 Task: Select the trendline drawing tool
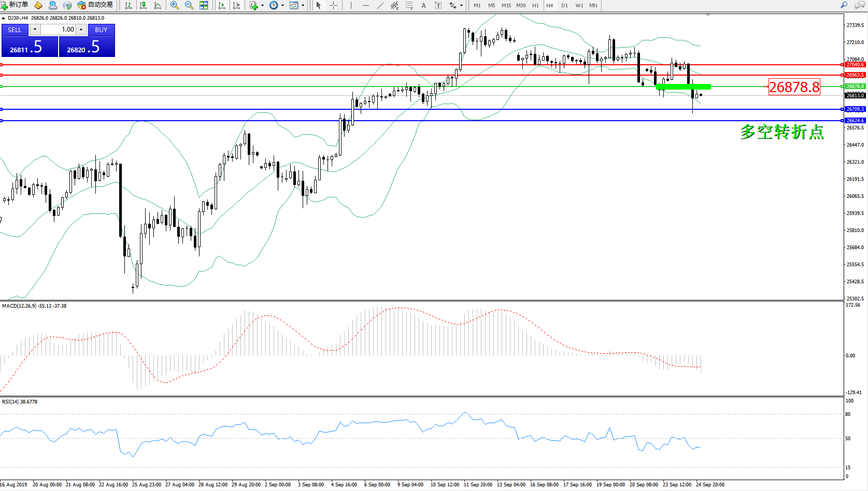pos(380,5)
